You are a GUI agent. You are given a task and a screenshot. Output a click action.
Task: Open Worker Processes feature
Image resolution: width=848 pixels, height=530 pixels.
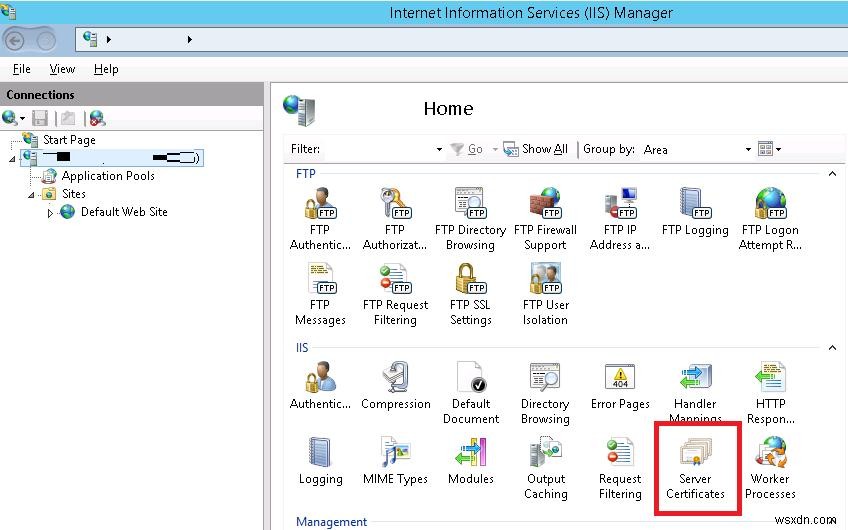pos(770,468)
